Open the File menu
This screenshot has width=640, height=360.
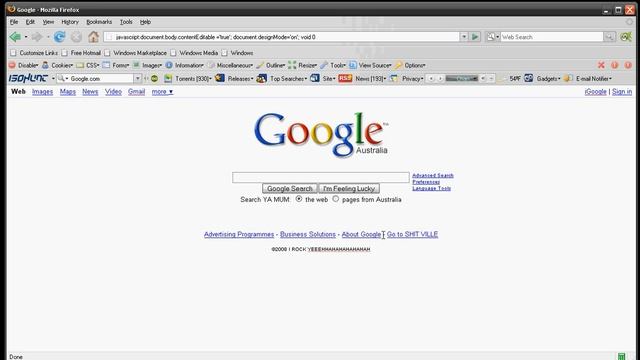pos(14,22)
